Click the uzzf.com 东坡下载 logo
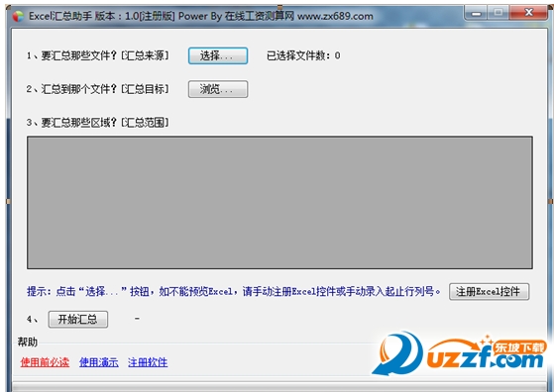Viewport: 554px width, 392px height. pyautogui.click(x=459, y=354)
